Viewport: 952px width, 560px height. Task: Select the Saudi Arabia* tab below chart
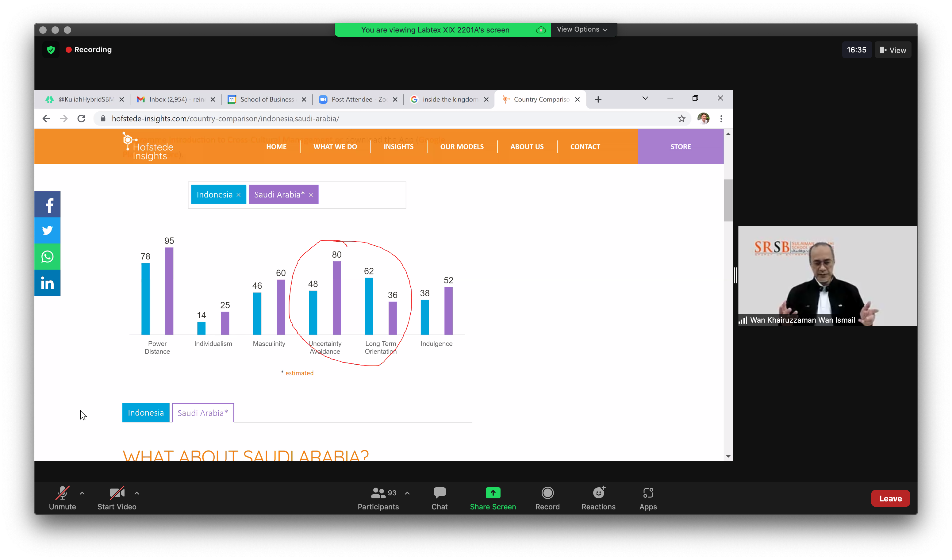(x=203, y=413)
